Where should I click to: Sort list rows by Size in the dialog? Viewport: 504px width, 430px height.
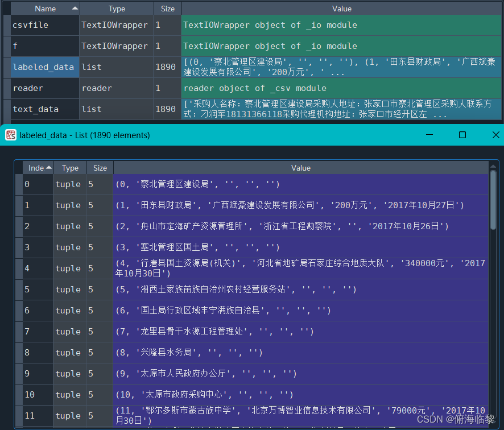pos(100,168)
